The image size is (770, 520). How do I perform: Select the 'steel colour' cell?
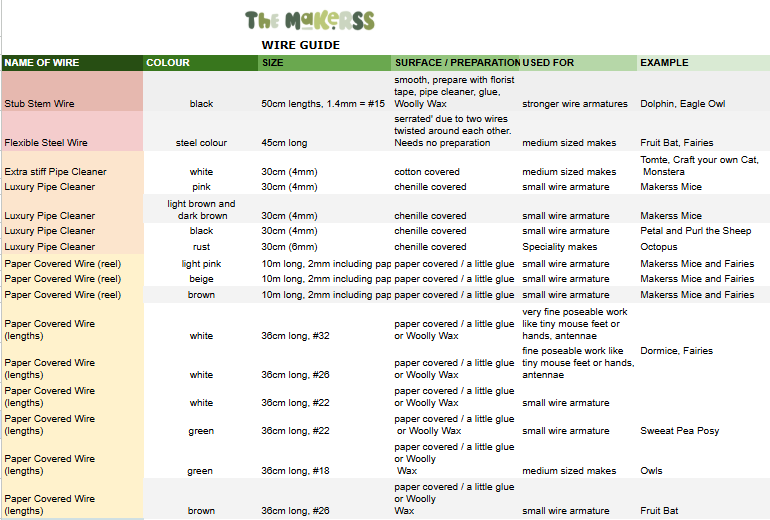(x=200, y=143)
